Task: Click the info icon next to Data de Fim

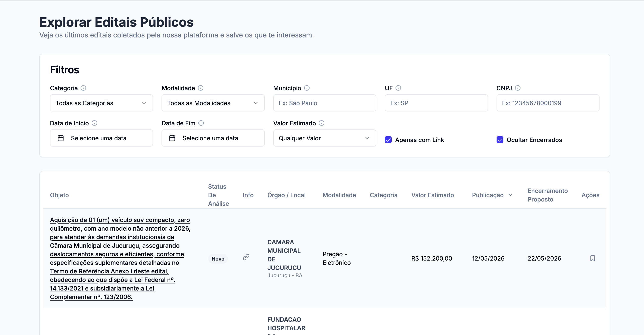Action: 201,123
